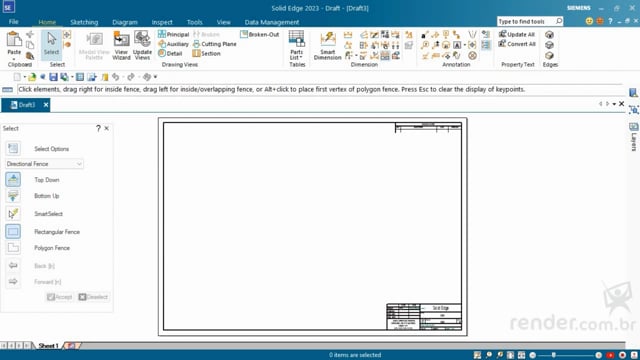Screen dimensions: 640x360
Task: Open the Diagram ribbon tab
Action: 125,22
